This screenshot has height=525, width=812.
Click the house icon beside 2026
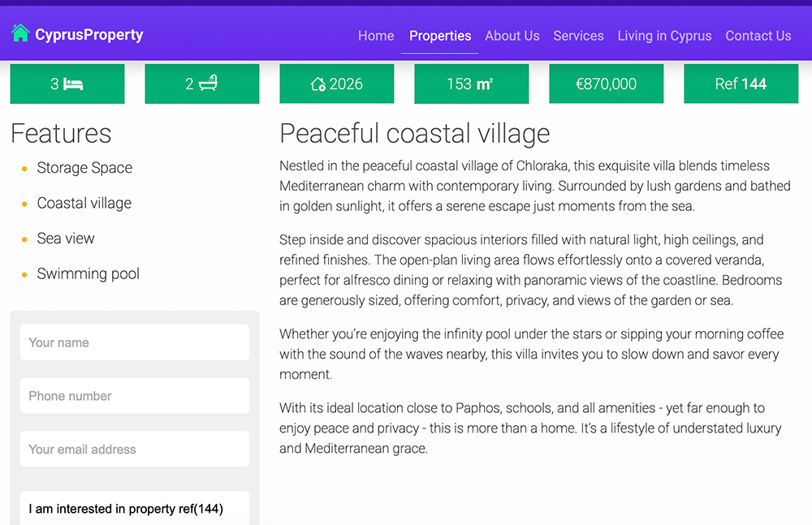318,84
